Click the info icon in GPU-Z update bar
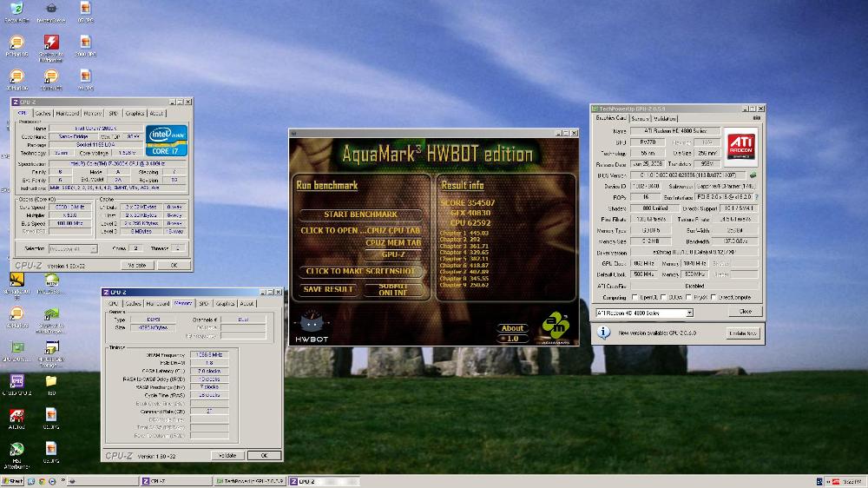 (x=603, y=333)
